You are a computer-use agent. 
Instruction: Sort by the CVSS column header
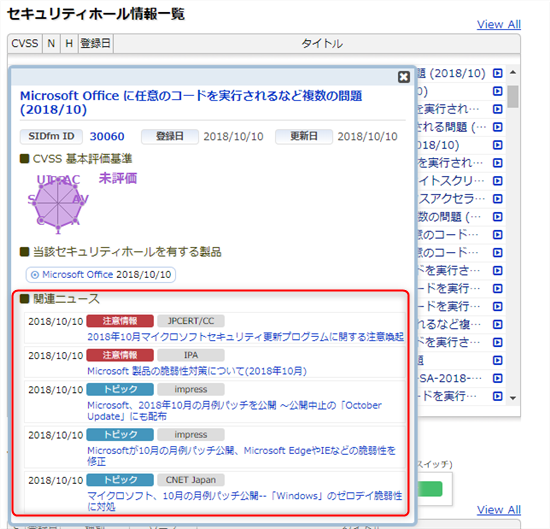pos(25,43)
